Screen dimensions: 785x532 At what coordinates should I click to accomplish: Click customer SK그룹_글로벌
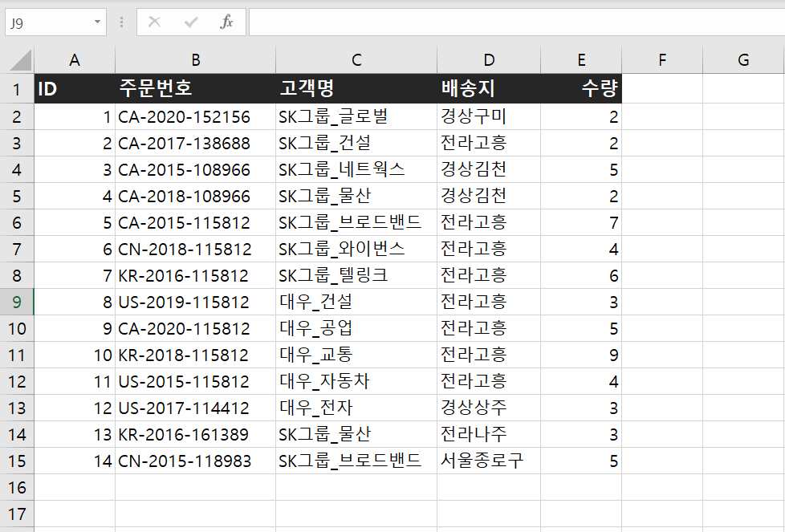356,116
